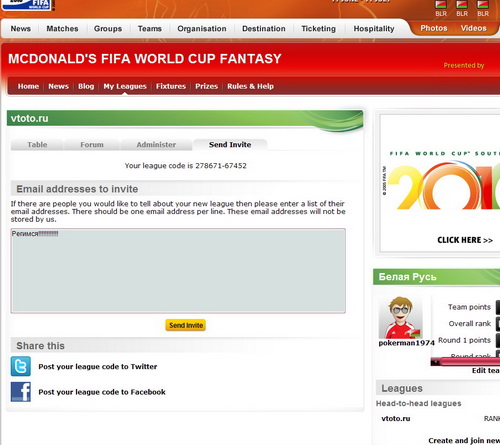Open the fantasy Blog page
This screenshot has height=445, width=500.
click(x=86, y=86)
